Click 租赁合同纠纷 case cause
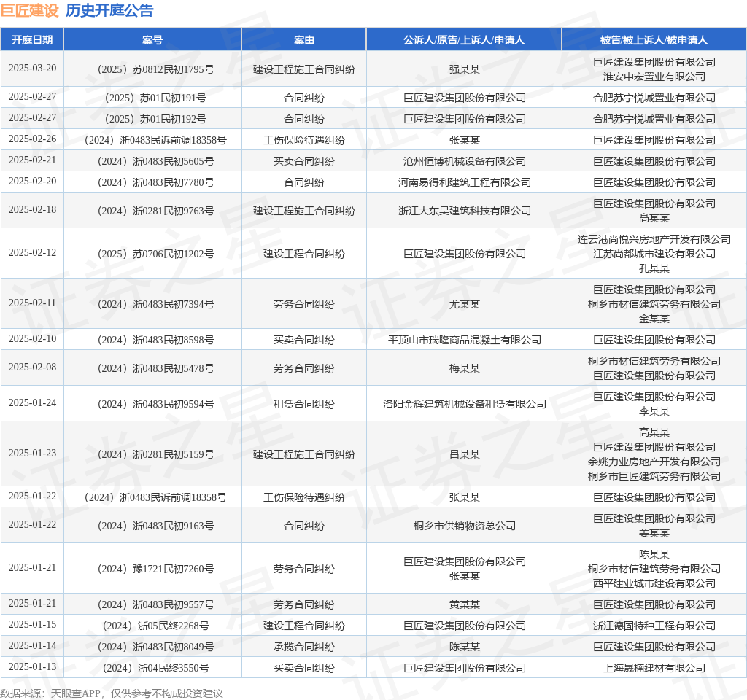The image size is (747, 700). click(x=304, y=404)
